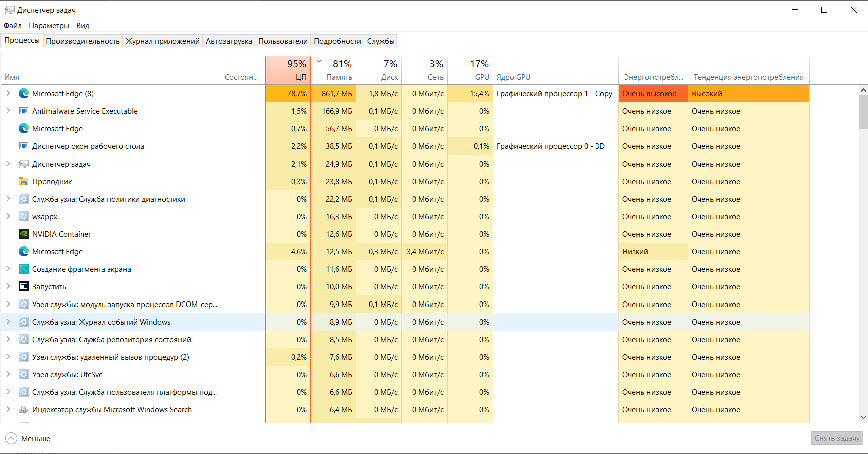Expand the Antimalware Service Executable row
The width and height of the screenshot is (868, 454).
(x=8, y=111)
